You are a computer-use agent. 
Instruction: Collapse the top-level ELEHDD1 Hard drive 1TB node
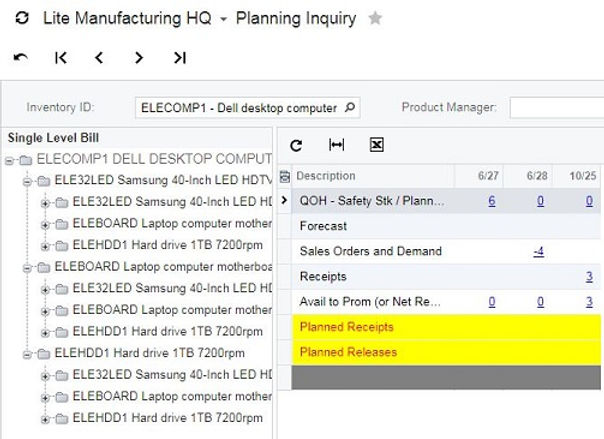pyautogui.click(x=27, y=355)
